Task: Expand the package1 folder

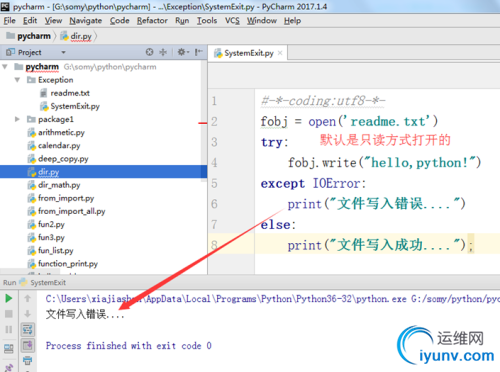Action: (x=17, y=119)
